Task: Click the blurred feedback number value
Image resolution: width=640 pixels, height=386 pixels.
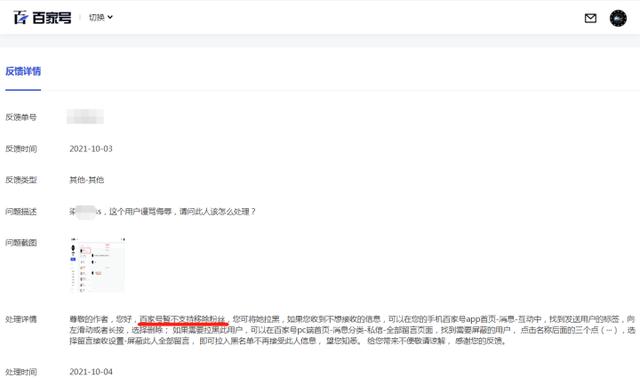Action: [85, 117]
